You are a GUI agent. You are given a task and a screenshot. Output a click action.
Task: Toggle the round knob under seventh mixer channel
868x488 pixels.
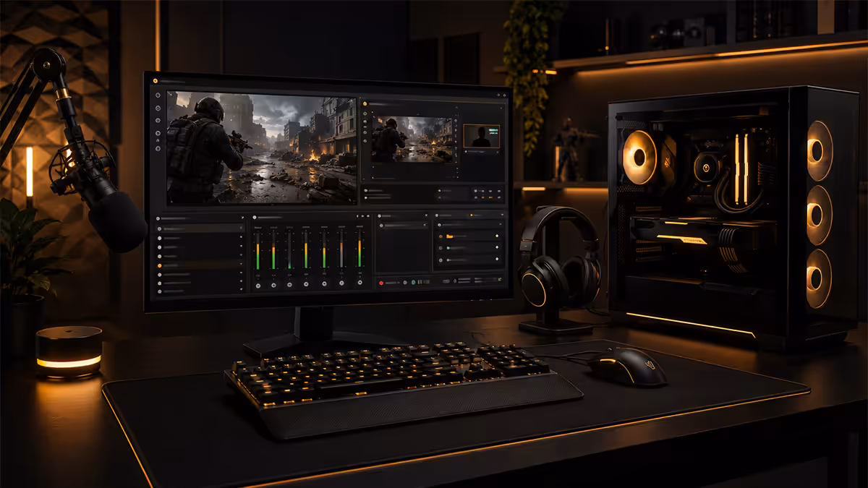(x=359, y=283)
